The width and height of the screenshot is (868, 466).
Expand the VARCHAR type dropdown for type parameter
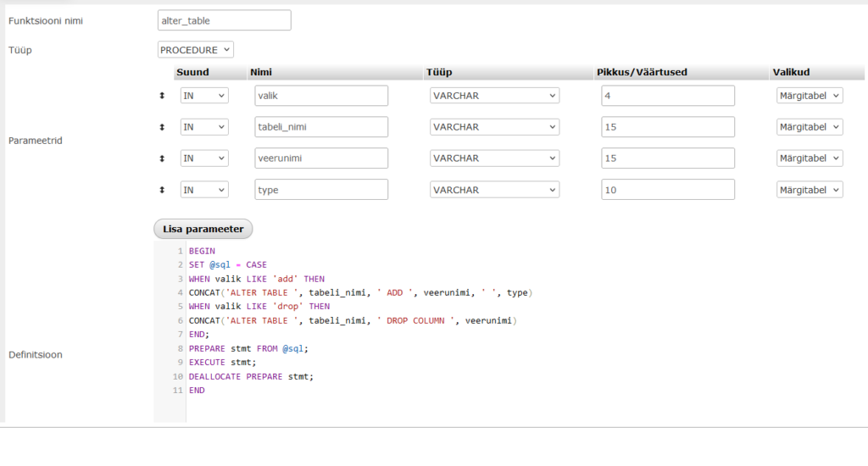click(494, 190)
